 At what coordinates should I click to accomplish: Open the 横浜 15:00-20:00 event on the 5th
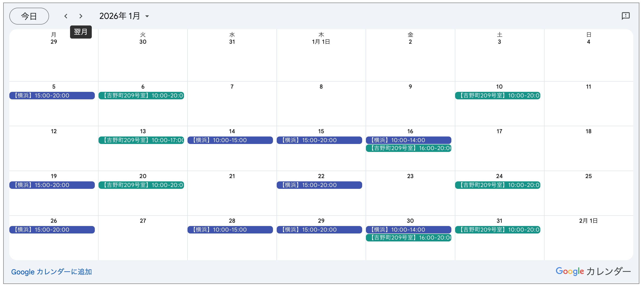[x=52, y=96]
